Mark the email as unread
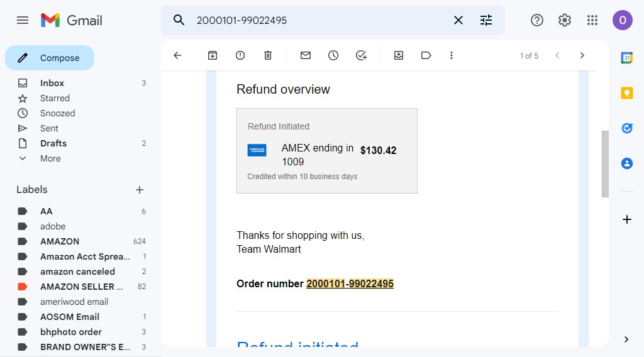The width and height of the screenshot is (644, 357). pos(306,55)
